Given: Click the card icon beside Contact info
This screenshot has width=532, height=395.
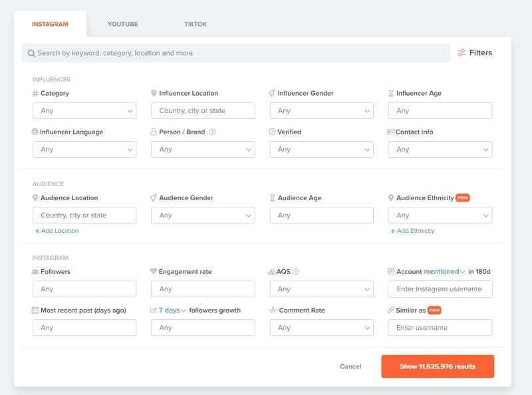Looking at the screenshot, I should pos(390,132).
